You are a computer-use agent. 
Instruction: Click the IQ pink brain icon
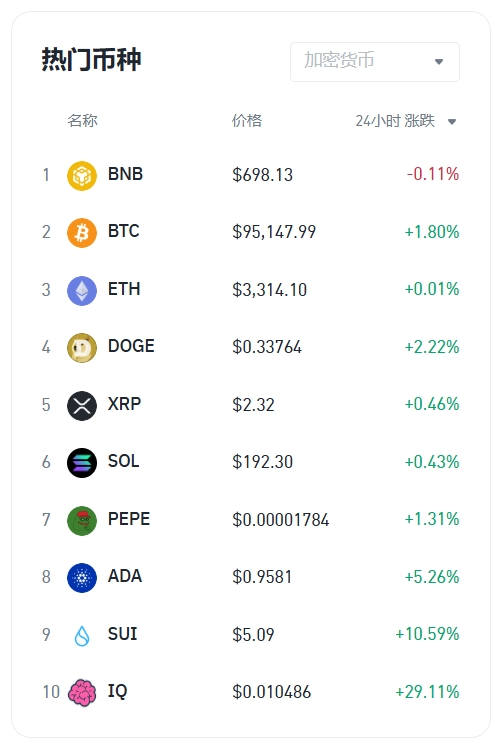tap(82, 693)
